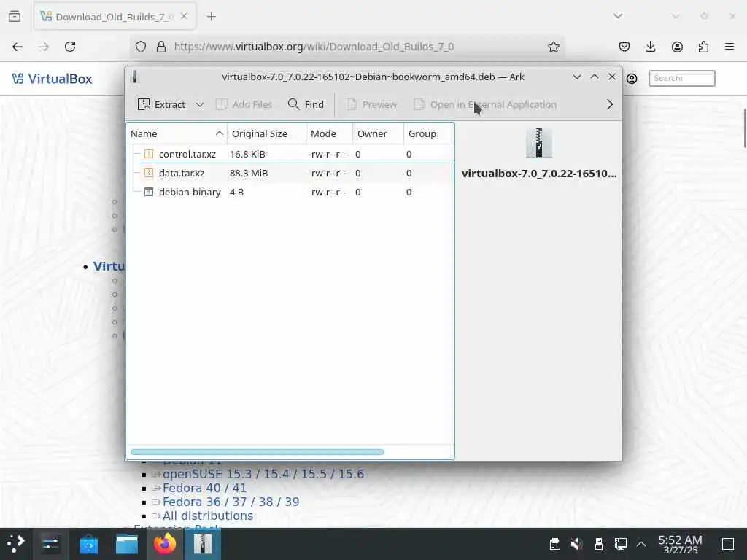Sort by the Owner column header
The width and height of the screenshot is (747, 560).
(379, 134)
